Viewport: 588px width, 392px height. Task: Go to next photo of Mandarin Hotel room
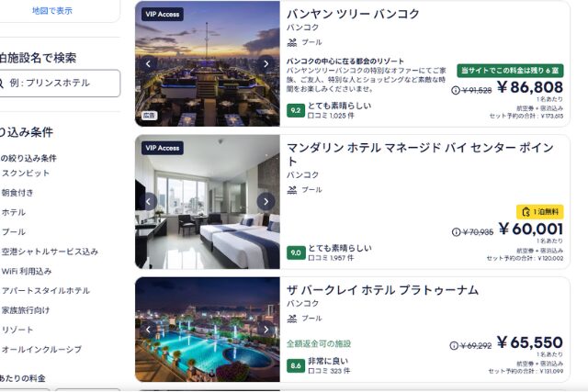pyautogui.click(x=266, y=202)
